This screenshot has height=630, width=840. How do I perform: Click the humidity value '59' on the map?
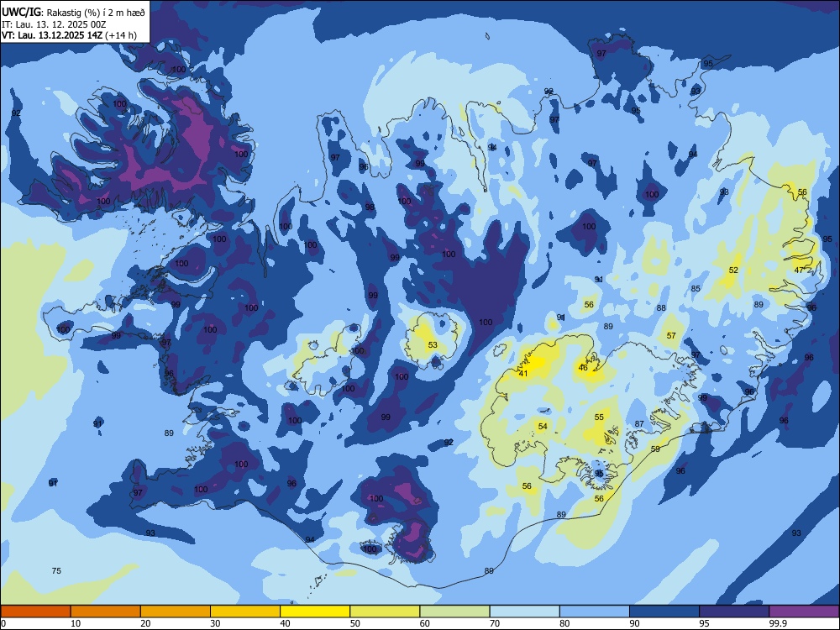(655, 449)
